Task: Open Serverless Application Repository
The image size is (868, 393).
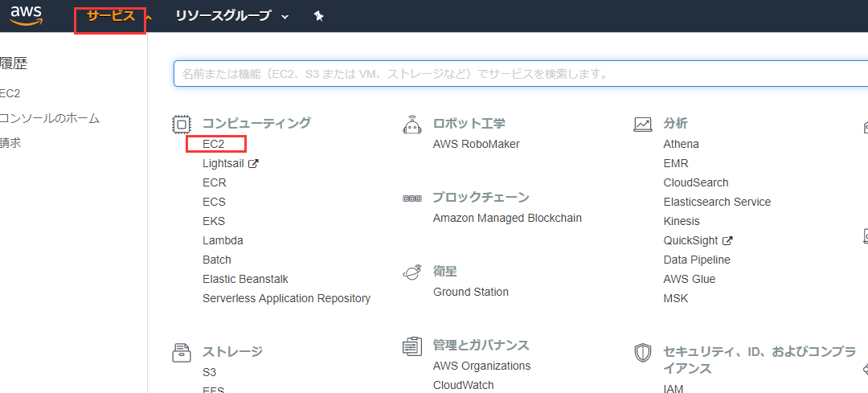Action: (286, 298)
